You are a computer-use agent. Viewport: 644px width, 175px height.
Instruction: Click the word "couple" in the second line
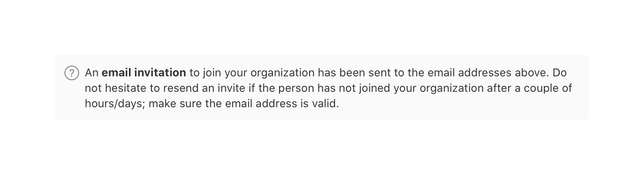pos(543,88)
